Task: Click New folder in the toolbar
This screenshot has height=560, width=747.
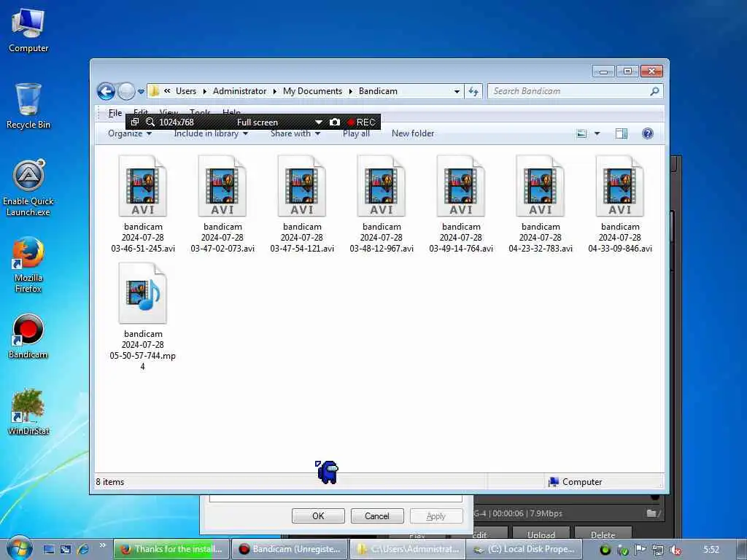Action: pos(413,133)
